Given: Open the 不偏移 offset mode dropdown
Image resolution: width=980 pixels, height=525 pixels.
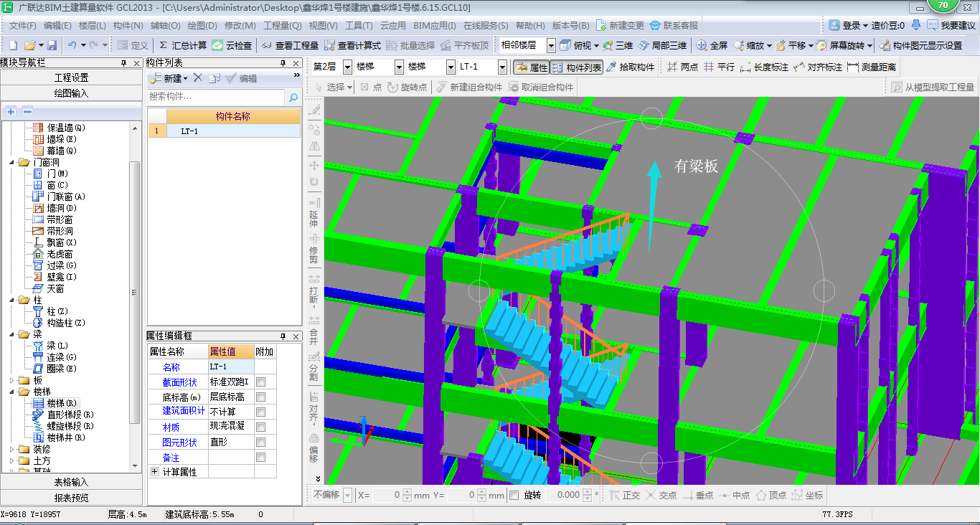Looking at the screenshot, I should (x=347, y=495).
